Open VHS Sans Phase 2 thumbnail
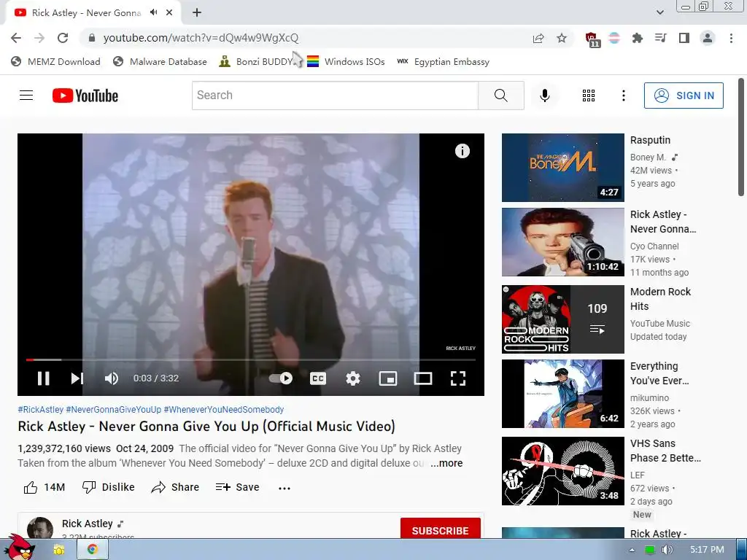 [562, 471]
